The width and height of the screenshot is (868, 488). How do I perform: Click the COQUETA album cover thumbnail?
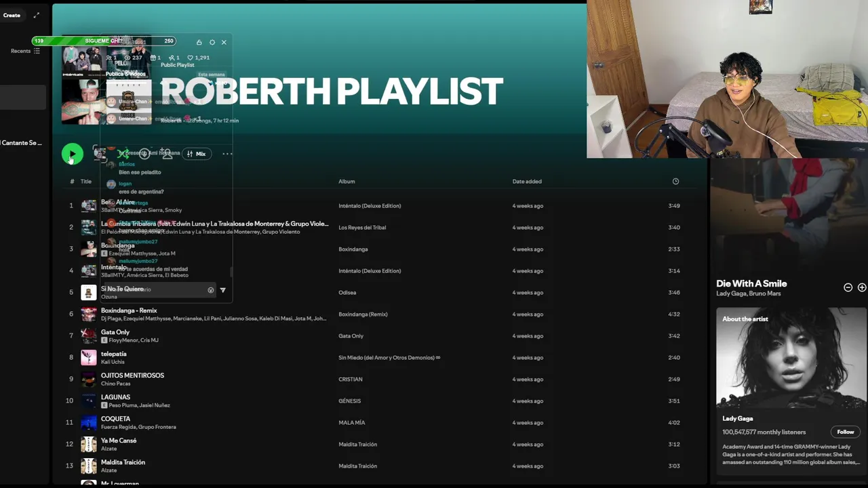coord(89,422)
